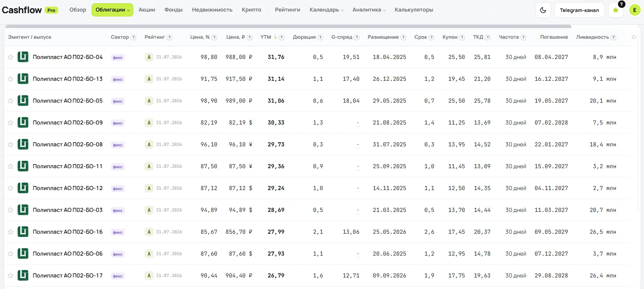
Task: Open bond Полипласт АО П02-БО-17
Action: coord(68,276)
